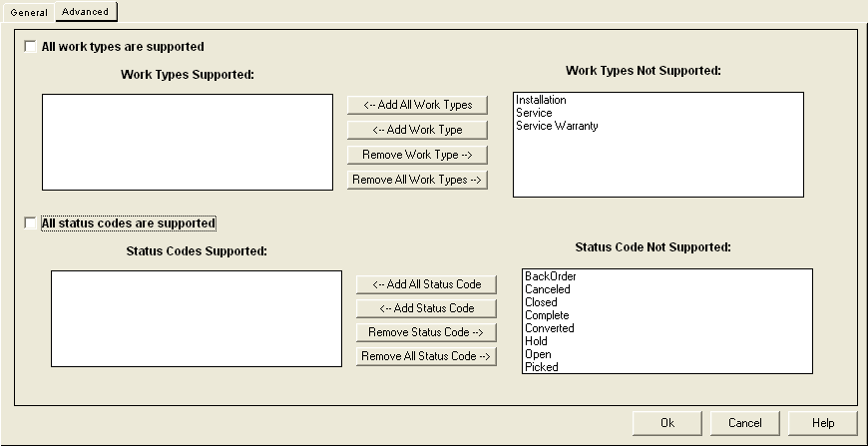Select Installation in unsupported work types
Image resolution: width=868 pixels, height=446 pixels.
541,100
